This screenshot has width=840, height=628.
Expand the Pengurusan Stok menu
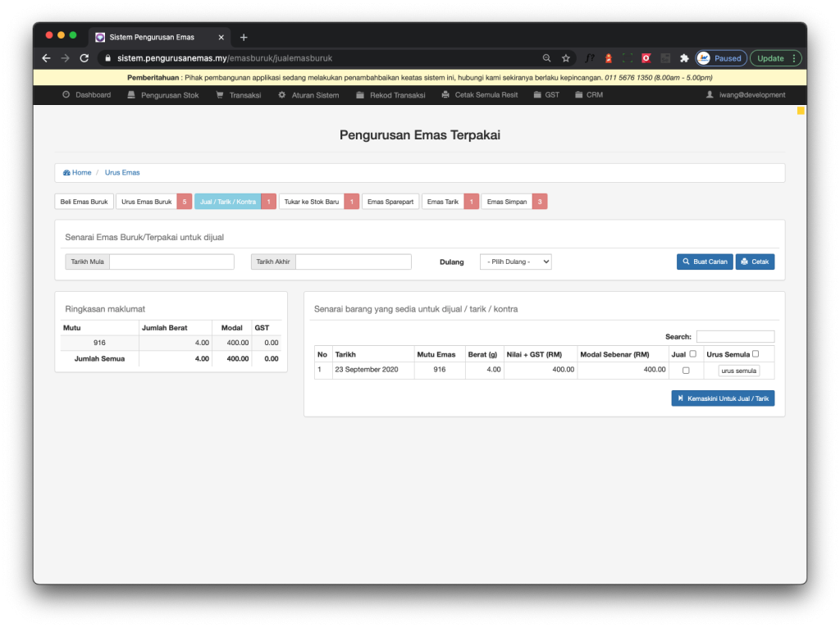(x=163, y=95)
